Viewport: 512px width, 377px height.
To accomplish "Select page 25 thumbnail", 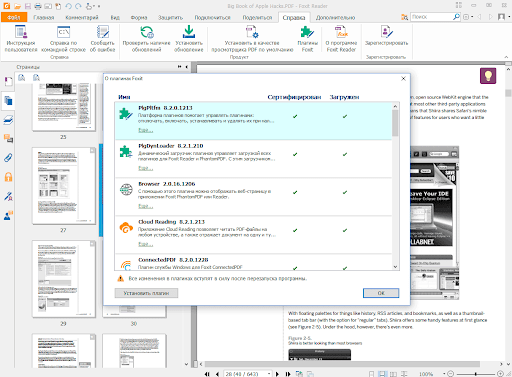I will (x=64, y=107).
